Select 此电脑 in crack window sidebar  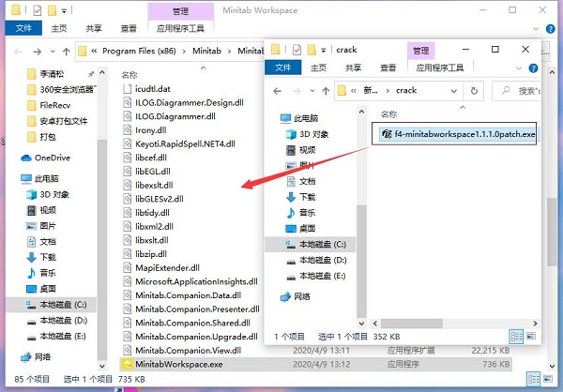[x=299, y=118]
